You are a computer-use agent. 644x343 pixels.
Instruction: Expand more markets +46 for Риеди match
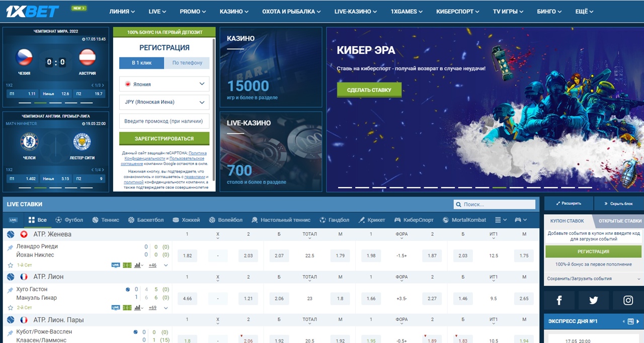pos(152,265)
